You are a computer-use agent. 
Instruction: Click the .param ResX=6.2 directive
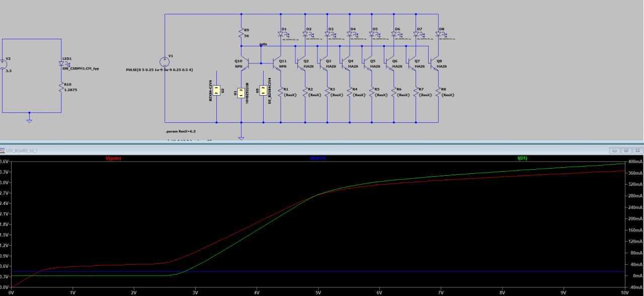[x=182, y=131]
